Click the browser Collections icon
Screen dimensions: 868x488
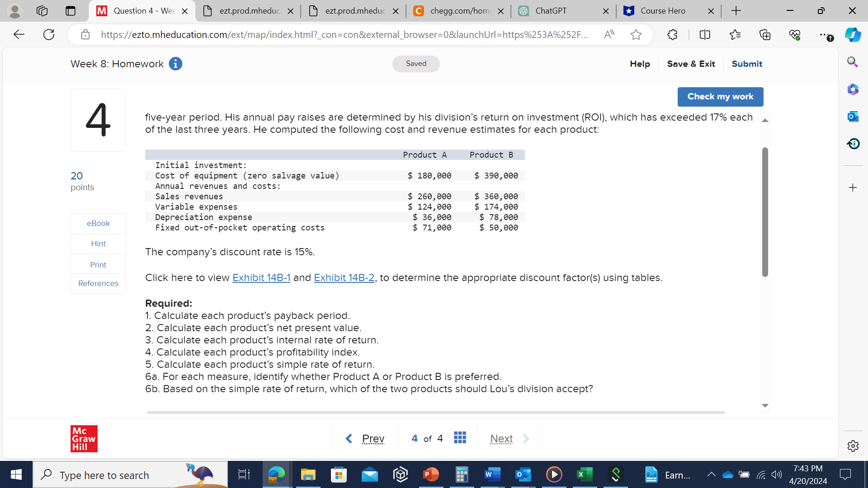click(765, 34)
